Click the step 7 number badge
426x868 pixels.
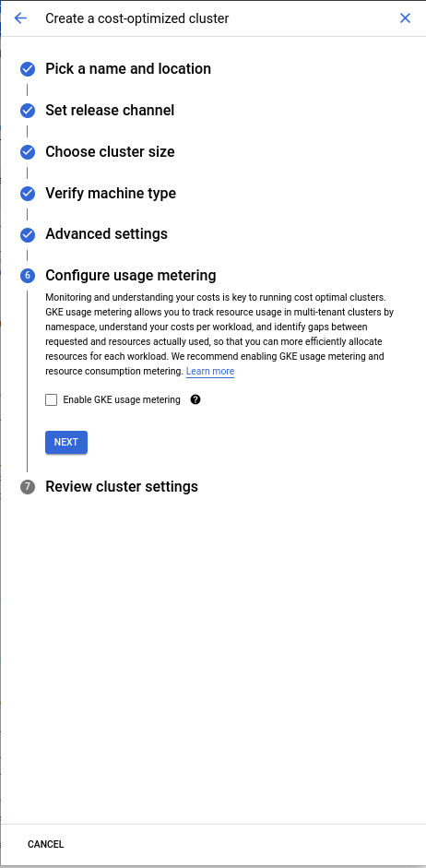pos(28,487)
